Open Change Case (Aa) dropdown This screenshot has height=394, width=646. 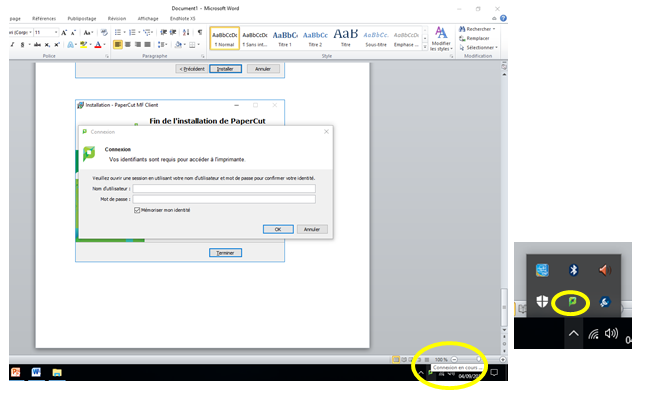(88, 33)
